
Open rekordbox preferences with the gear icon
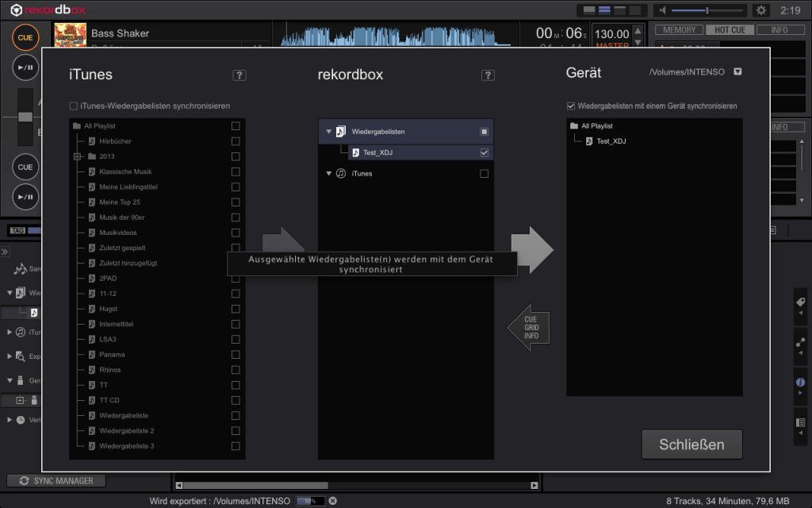pyautogui.click(x=760, y=10)
